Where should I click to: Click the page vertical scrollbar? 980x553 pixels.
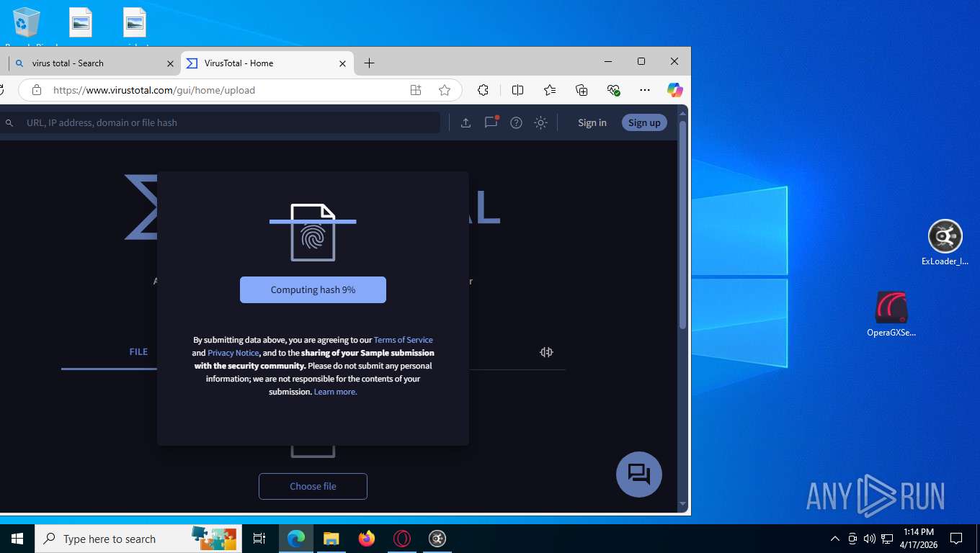click(x=682, y=223)
